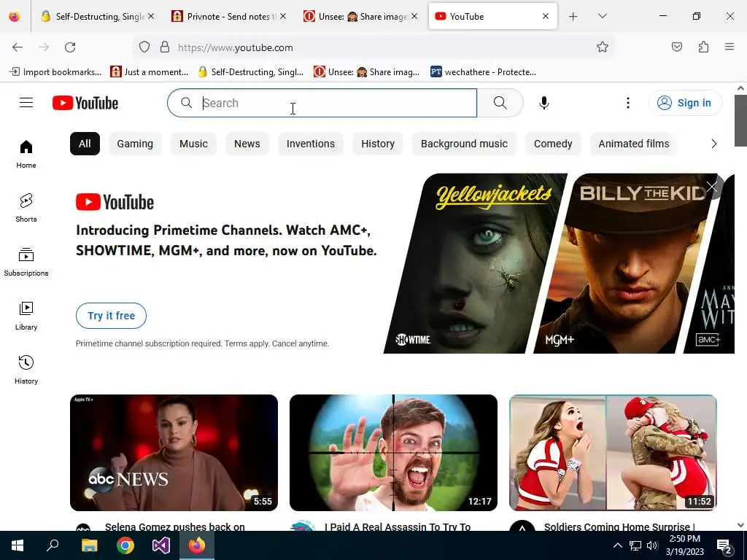
Task: Close the YouTube tab
Action: tap(546, 17)
